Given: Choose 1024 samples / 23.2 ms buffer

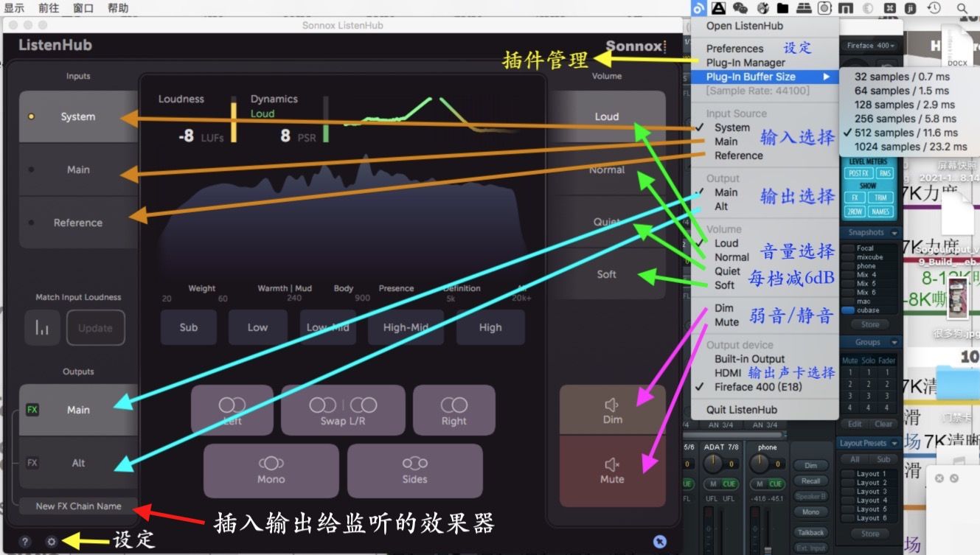Looking at the screenshot, I should tap(911, 147).
